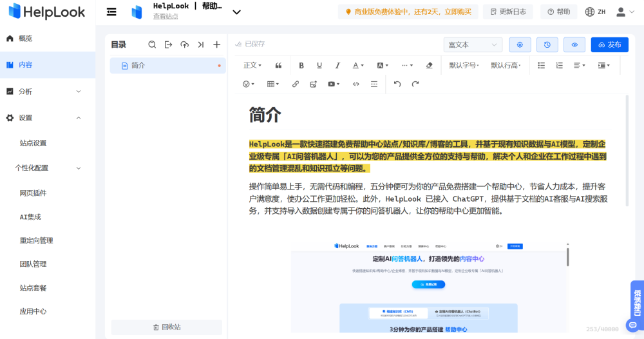644x339 pixels.
Task: Insert a hyperlink with link icon
Action: click(296, 84)
